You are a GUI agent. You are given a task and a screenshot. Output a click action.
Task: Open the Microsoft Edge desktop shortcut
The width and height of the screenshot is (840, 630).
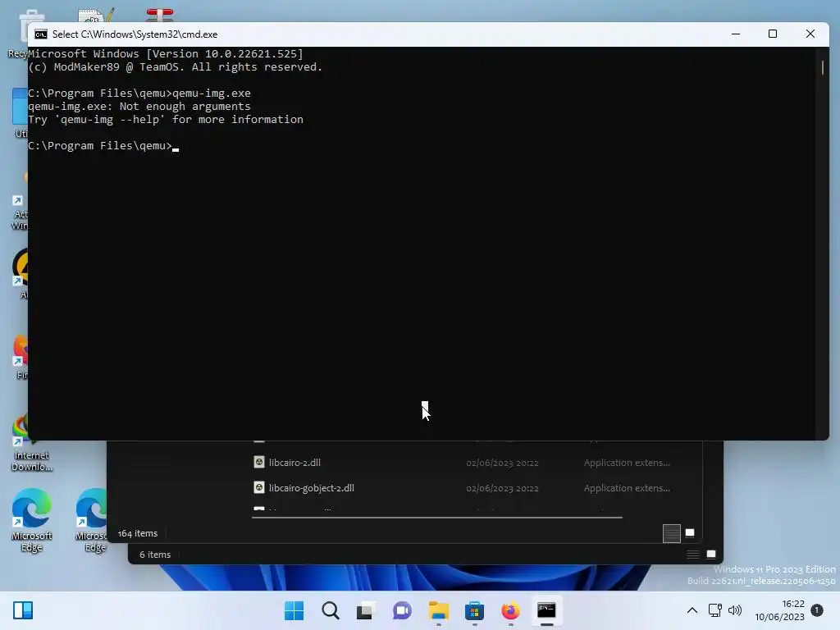[x=32, y=519]
